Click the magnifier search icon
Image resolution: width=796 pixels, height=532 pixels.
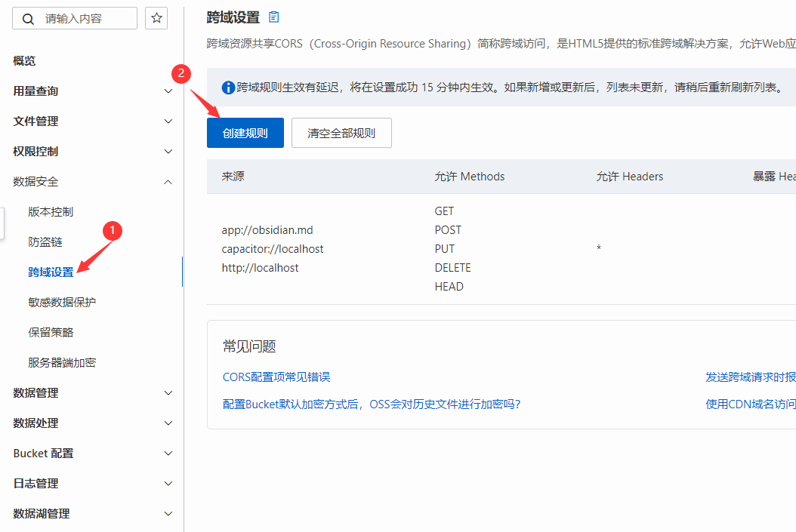pyautogui.click(x=29, y=19)
